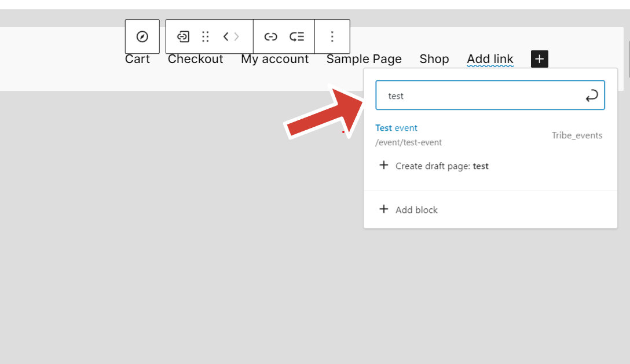Screen dimensions: 630x364
Task: Move the item right with the chevron
Action: pos(236,36)
